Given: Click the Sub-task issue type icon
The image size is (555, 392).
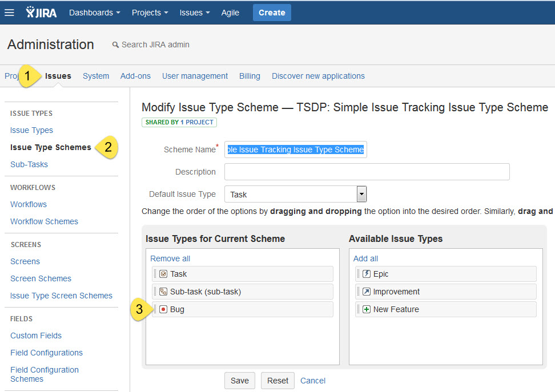Looking at the screenshot, I should [163, 292].
